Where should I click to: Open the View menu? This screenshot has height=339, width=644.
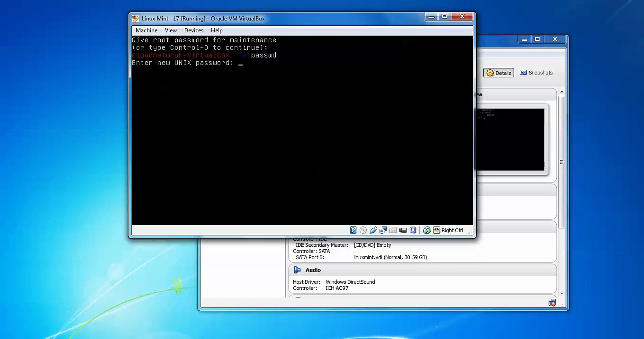click(x=170, y=30)
